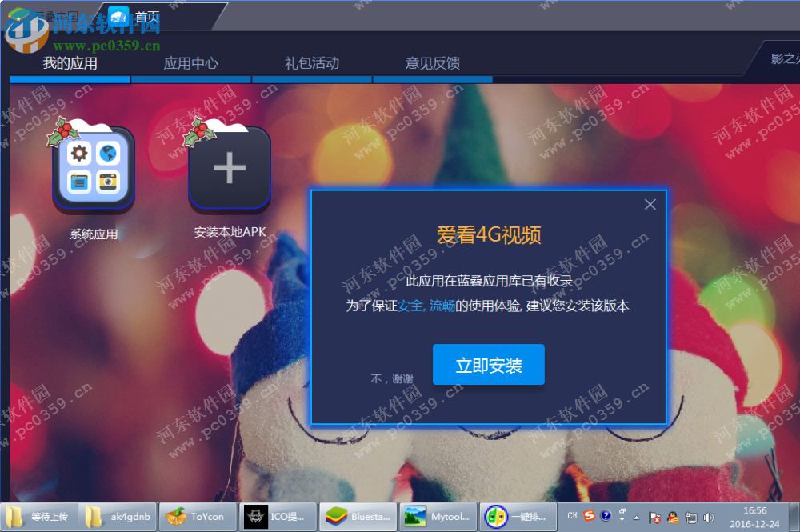The height and width of the screenshot is (532, 800).
Task: Expand hidden system tray icons
Action: 636,517
